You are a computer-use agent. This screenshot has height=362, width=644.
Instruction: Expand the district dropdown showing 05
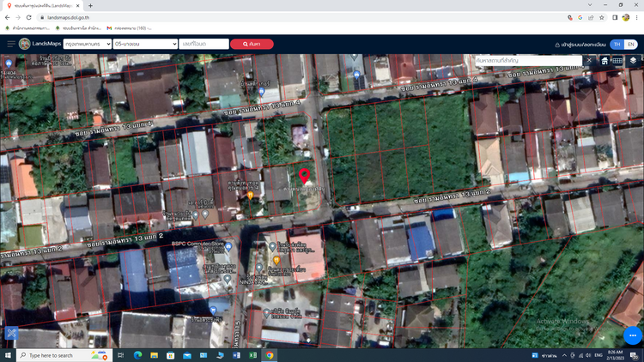tap(145, 44)
